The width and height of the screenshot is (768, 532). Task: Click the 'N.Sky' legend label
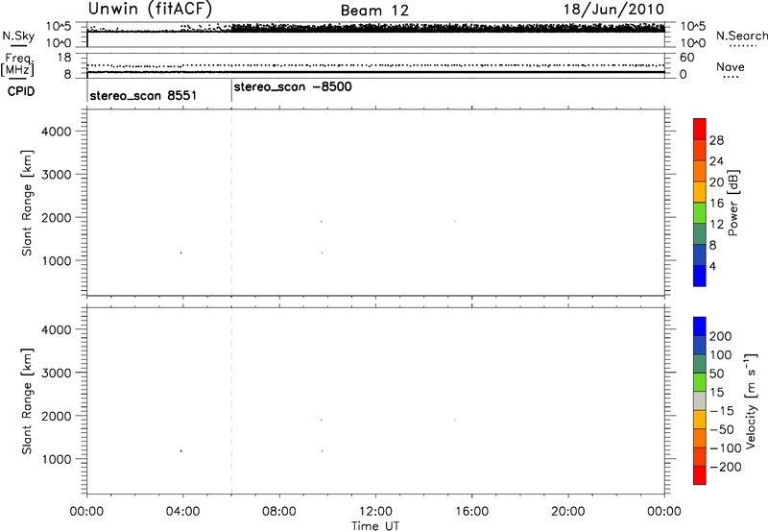click(18, 36)
